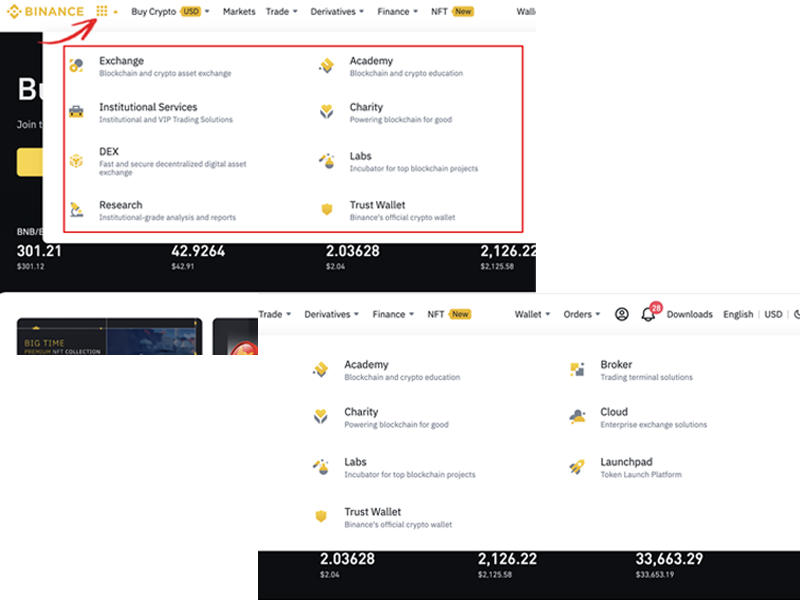Screen dimensions: 800x600
Task: Click Trust Wallet shield icon in menu listing Broker
Action: pyautogui.click(x=321, y=516)
